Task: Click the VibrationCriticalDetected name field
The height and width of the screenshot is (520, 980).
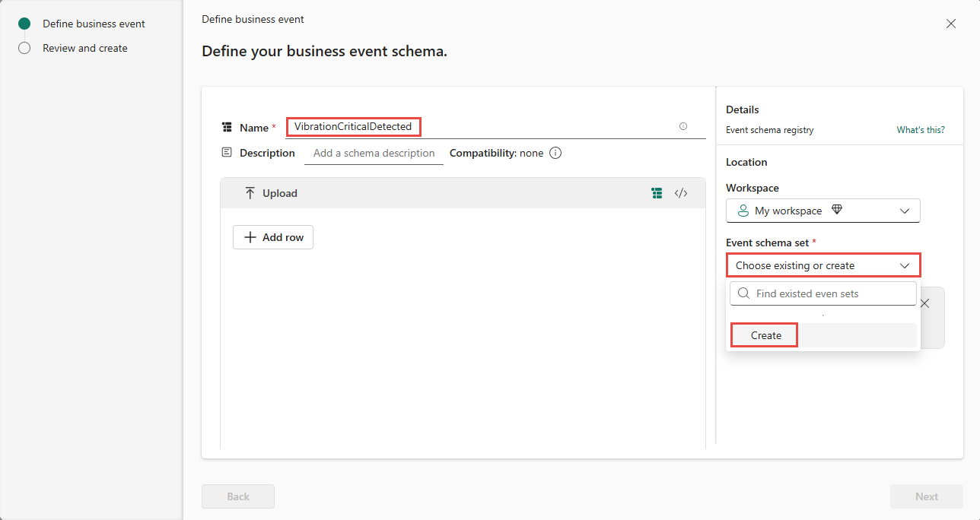Action: click(353, 127)
